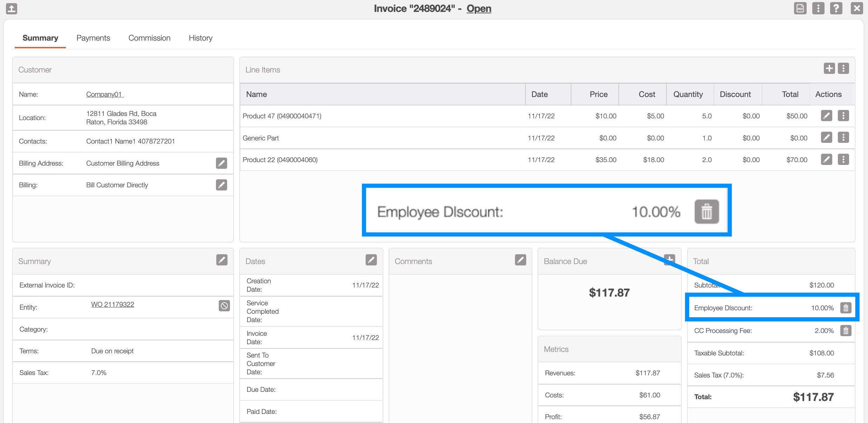Open the Company01 customer link

(104, 94)
